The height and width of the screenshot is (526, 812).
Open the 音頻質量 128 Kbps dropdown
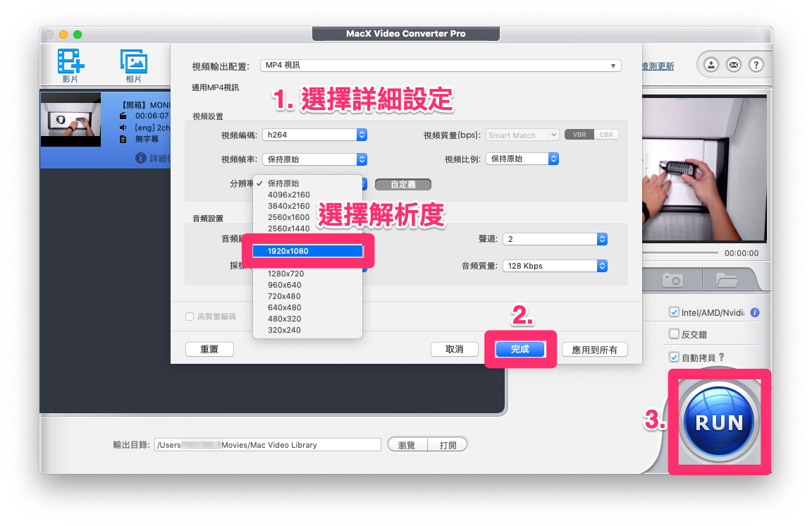tap(555, 266)
